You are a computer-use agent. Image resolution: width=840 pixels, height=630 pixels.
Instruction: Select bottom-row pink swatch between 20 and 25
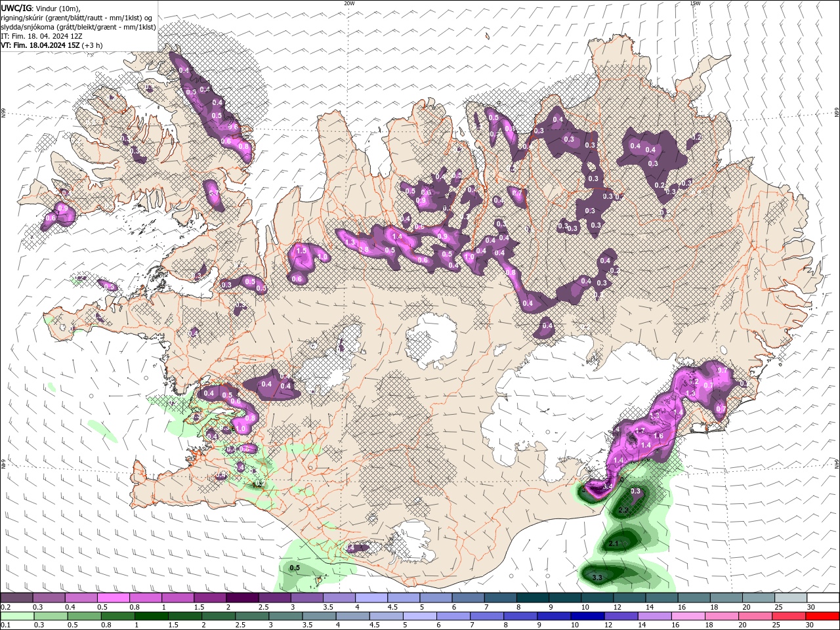pos(754,616)
